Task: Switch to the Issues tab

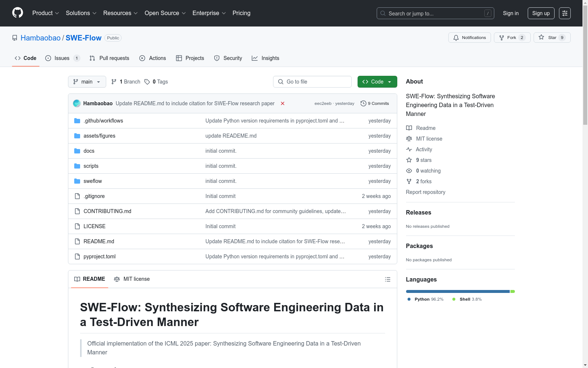Action: coord(62,58)
